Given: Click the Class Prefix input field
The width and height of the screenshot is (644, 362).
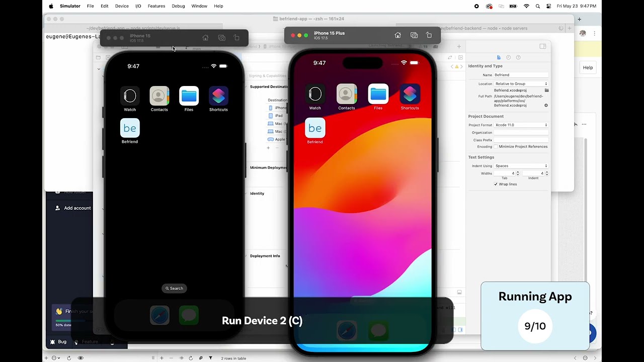Looking at the screenshot, I should 521,140.
